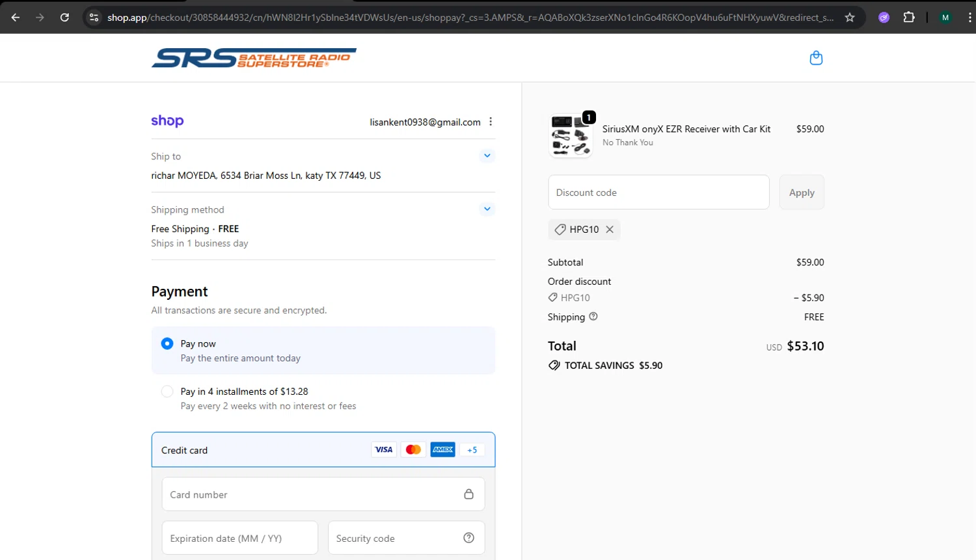Reload the checkout page

pos(64,18)
